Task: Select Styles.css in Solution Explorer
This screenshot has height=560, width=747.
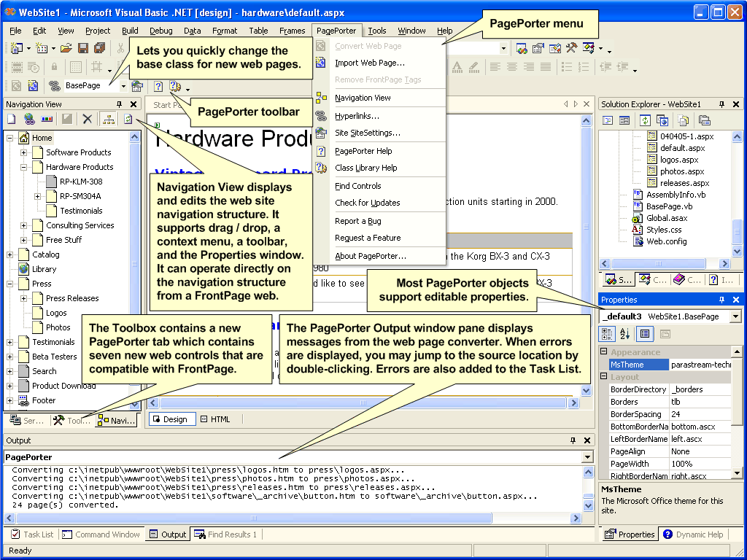Action: click(x=664, y=230)
